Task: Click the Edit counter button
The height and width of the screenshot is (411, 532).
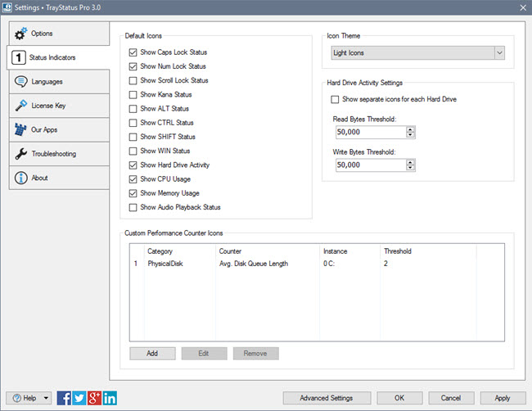Action: [204, 354]
